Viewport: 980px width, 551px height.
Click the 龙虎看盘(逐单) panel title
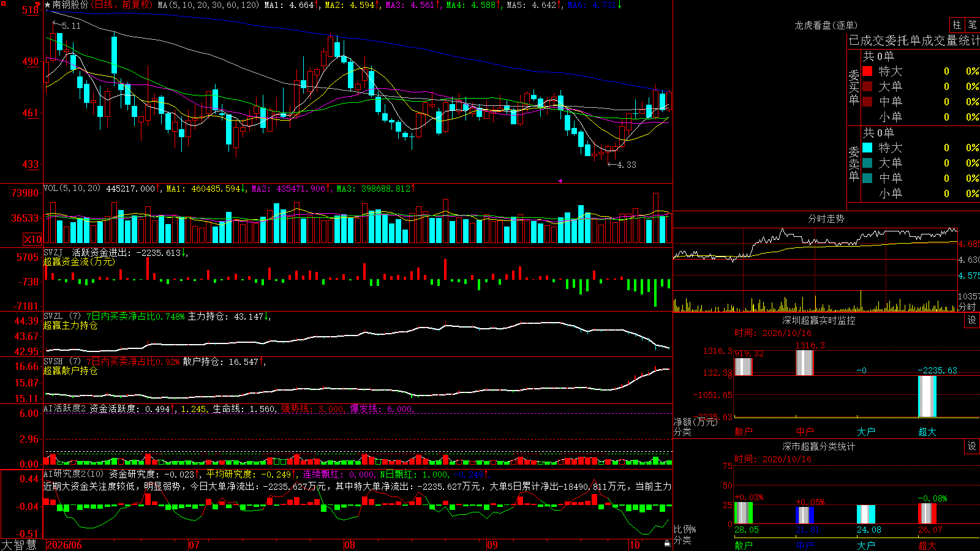pos(826,25)
